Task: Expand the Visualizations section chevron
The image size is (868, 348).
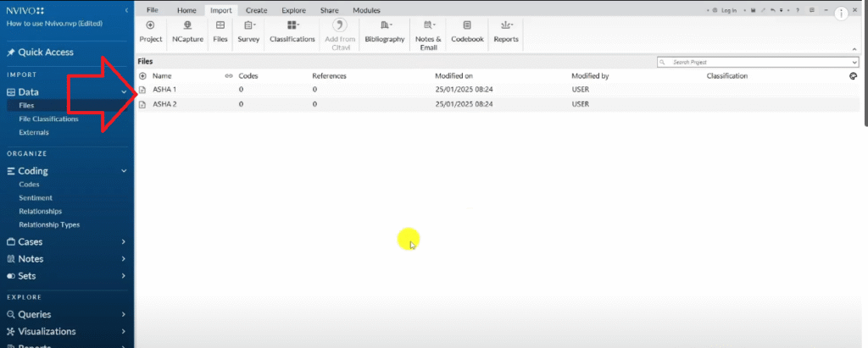Action: 124,331
